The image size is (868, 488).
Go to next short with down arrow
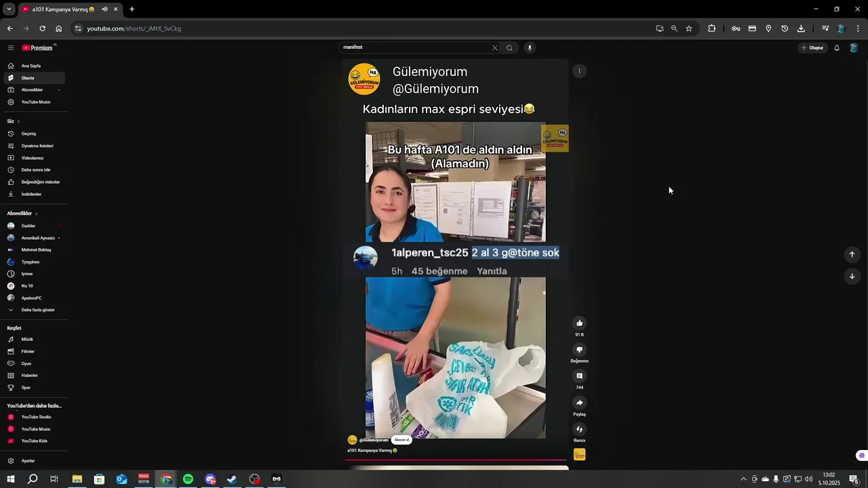[x=852, y=276]
